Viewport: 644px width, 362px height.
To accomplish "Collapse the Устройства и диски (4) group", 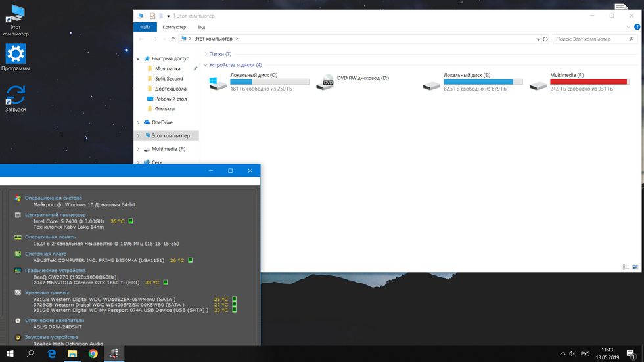I will (x=206, y=65).
